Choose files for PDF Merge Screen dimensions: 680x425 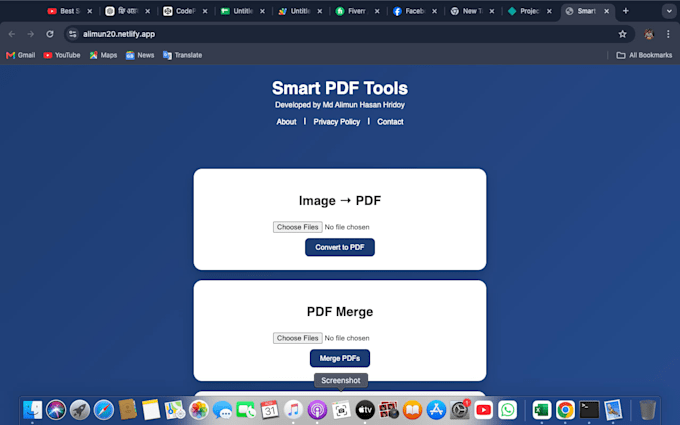point(298,338)
